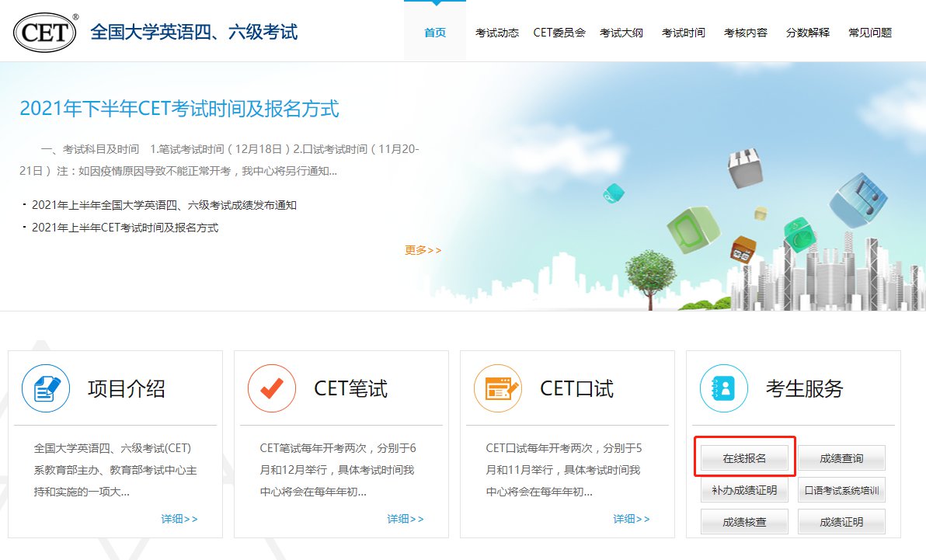This screenshot has height=560, width=926.
Task: Open the 首页 navigation tab
Action: (x=435, y=33)
